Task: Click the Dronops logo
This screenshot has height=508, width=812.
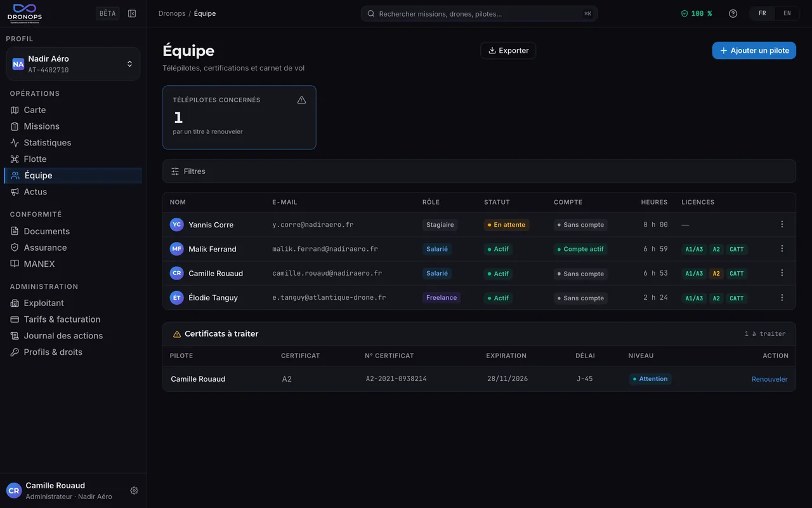Action: 25,13
